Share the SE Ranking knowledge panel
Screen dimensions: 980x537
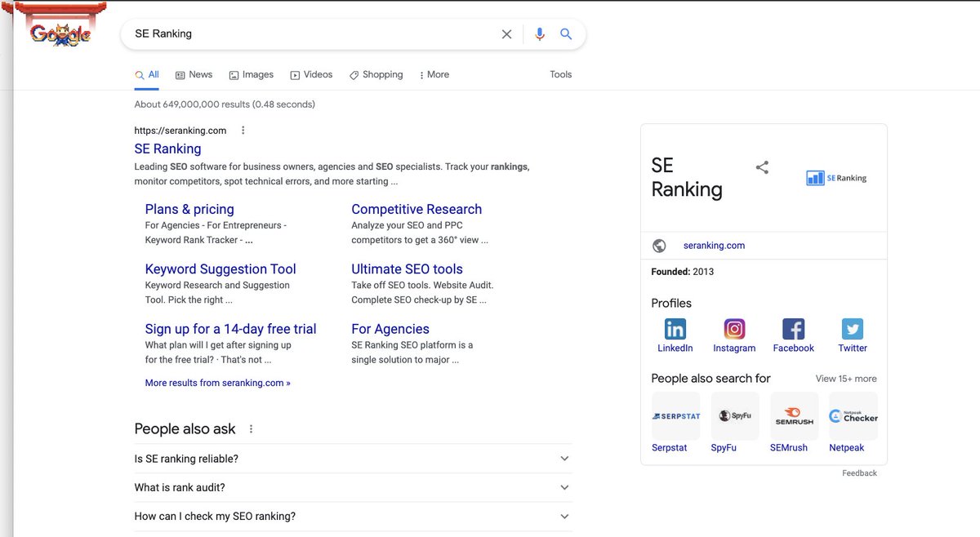762,167
